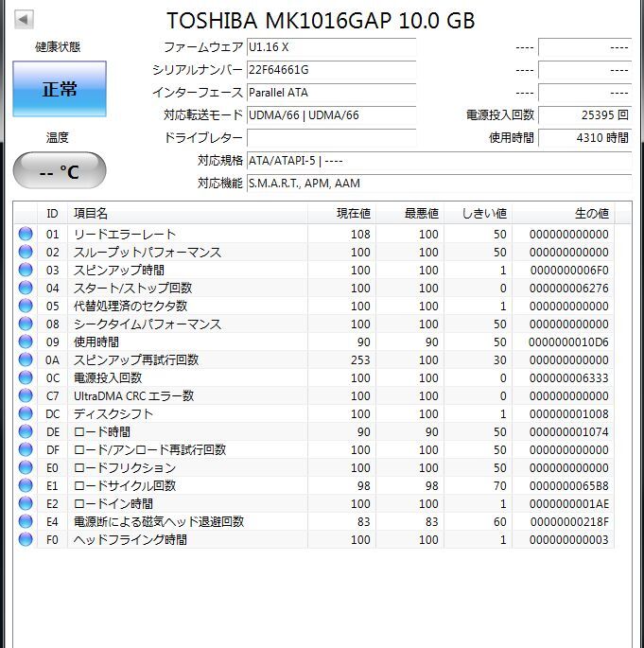Click raw value 000000006276
The image size is (644, 648).
pos(568,288)
